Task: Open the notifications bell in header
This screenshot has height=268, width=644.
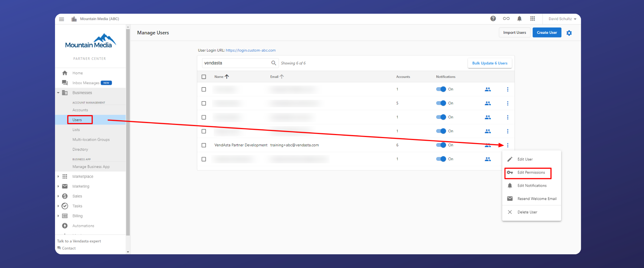Action: click(x=519, y=19)
